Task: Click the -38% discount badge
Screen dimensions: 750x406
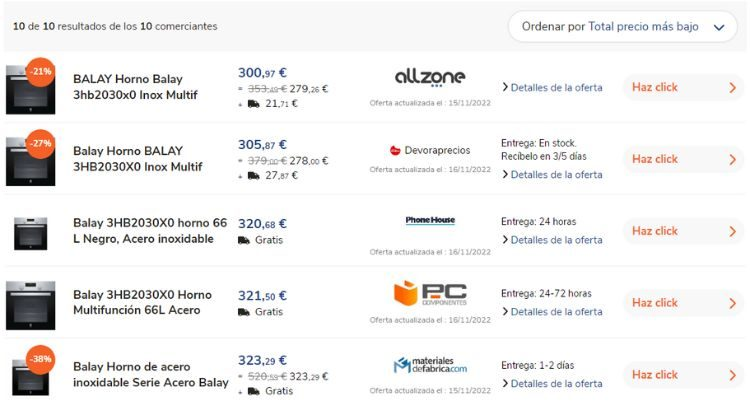Action: (x=40, y=359)
